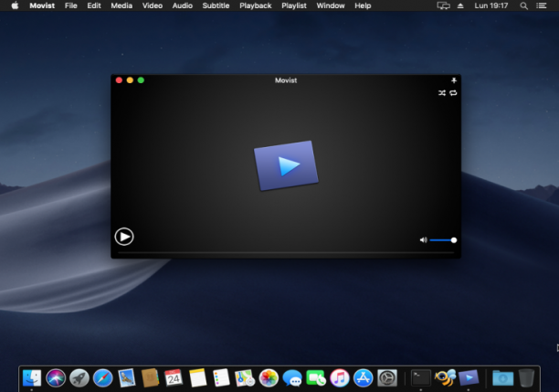
Task: Open Calendar from the Dock
Action: (x=174, y=378)
